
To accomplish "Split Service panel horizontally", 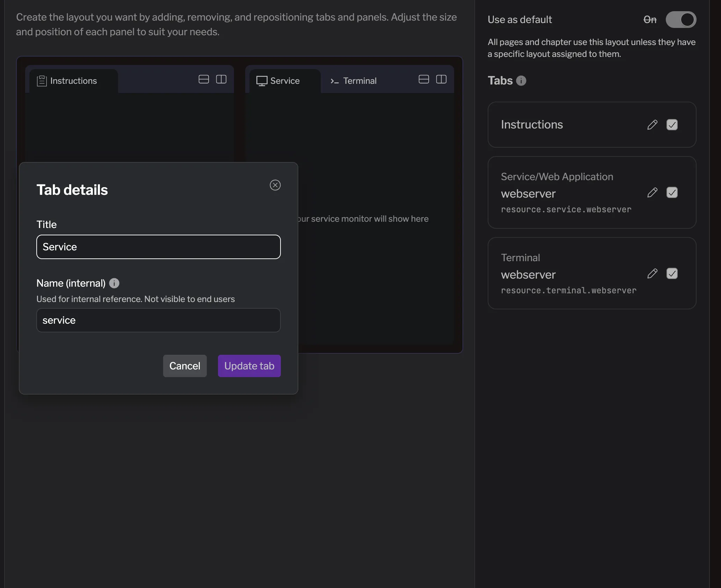I will 424,79.
